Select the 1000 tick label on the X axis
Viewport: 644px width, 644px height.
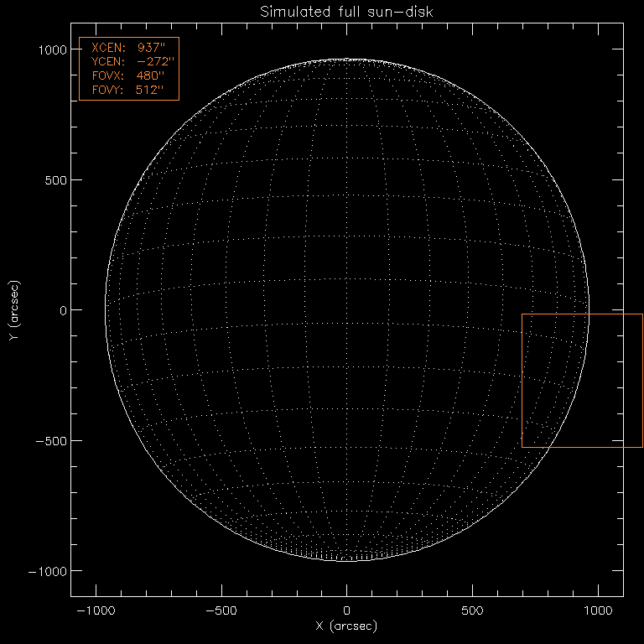coord(599,610)
